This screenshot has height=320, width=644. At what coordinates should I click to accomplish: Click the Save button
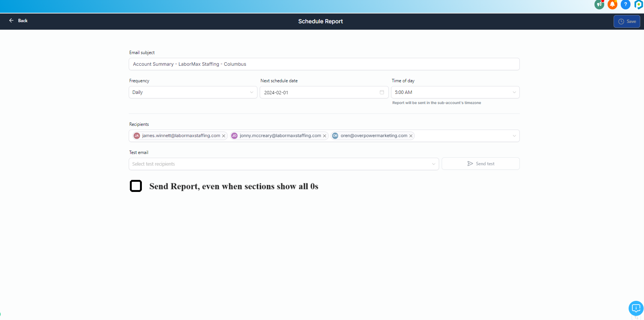pos(627,21)
